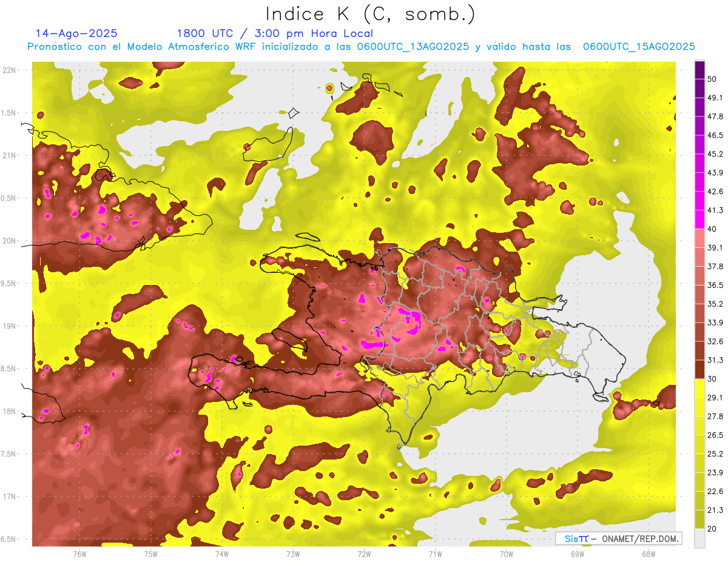
Task: Click colorbar value "37.8"
Action: point(715,266)
